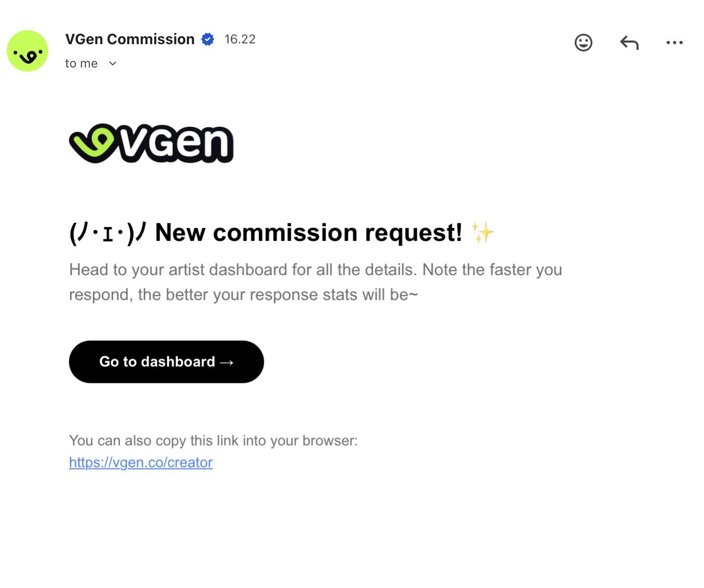Open the https://vgen.co/creator link

coord(141,462)
